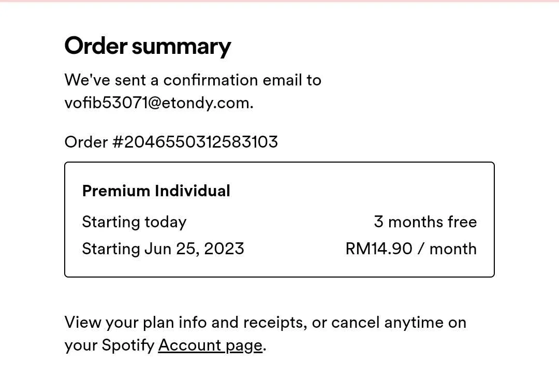Click the Premium Individual plan title
Viewport: 559px width, 392px height.
[x=156, y=191]
